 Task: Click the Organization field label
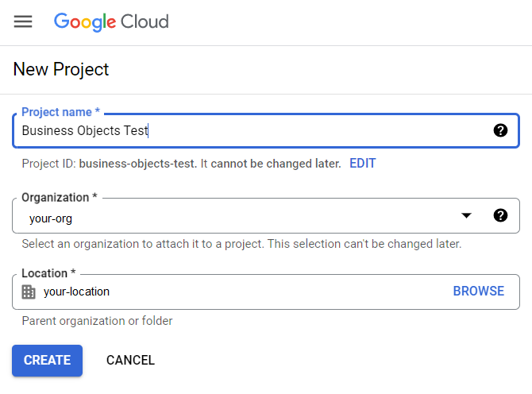point(60,197)
